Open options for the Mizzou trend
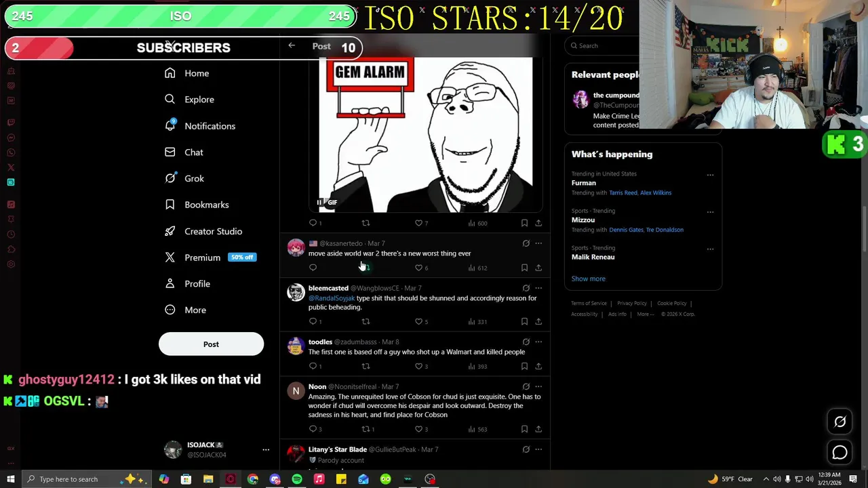The image size is (868, 488). pyautogui.click(x=710, y=211)
